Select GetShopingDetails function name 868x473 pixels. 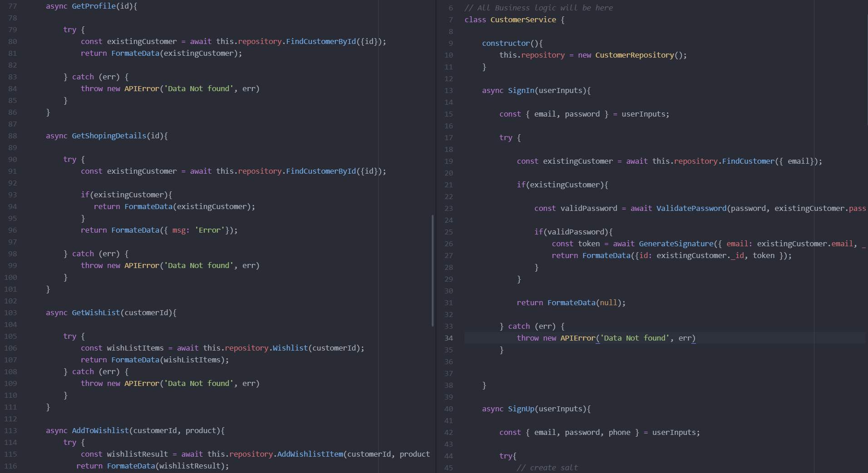[x=109, y=136]
